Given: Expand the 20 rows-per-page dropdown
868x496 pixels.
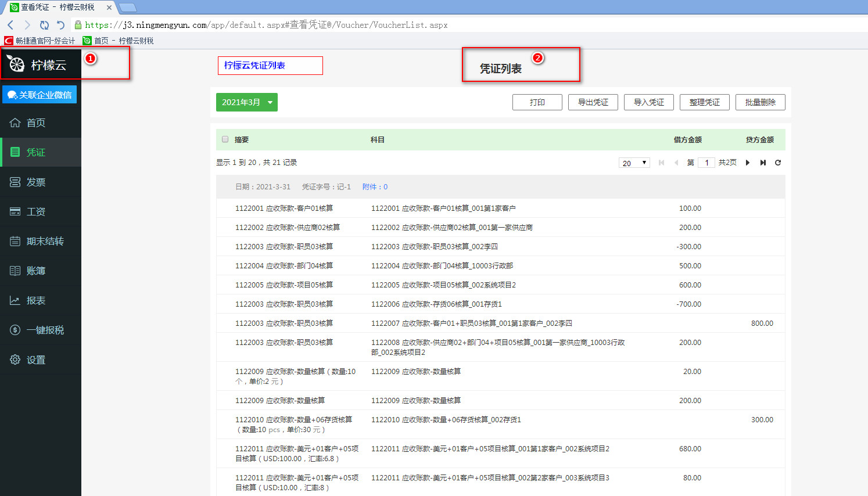Looking at the screenshot, I should click(634, 163).
